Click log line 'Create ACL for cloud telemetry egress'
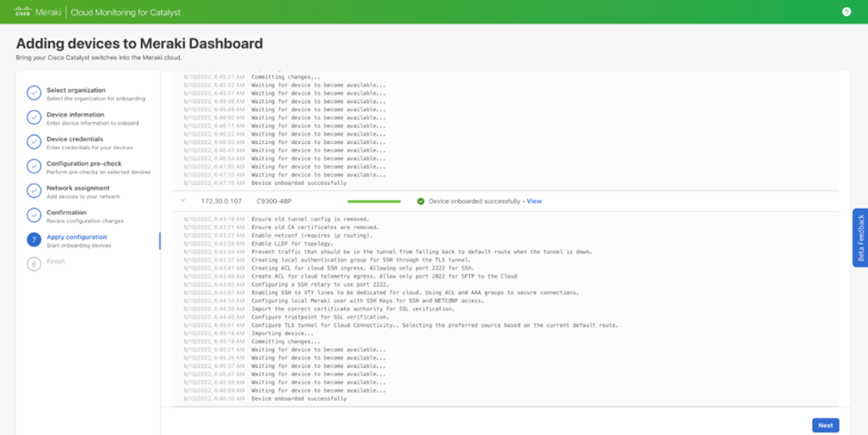 pos(385,276)
